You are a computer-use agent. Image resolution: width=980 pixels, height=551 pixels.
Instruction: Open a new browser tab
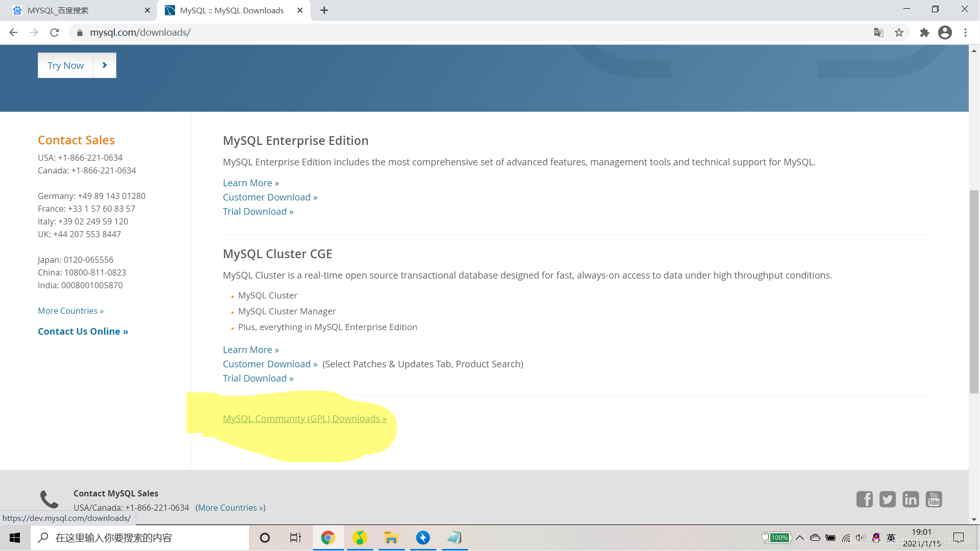(x=325, y=10)
